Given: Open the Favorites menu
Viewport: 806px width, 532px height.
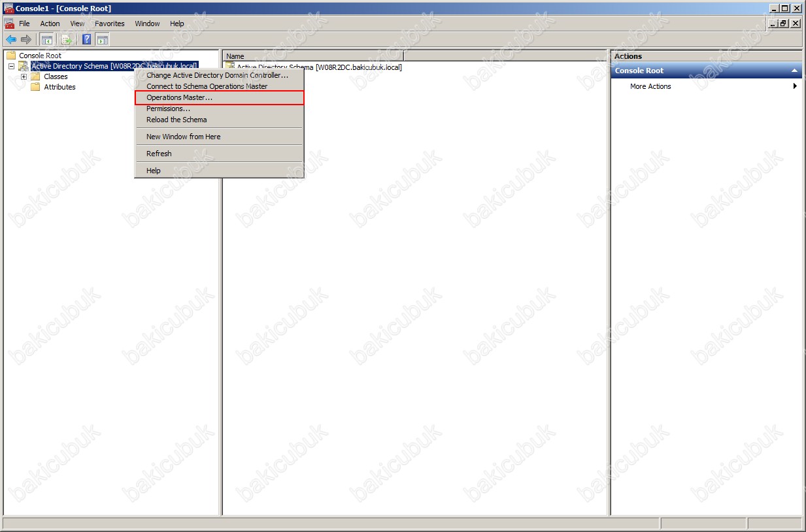Looking at the screenshot, I should point(110,24).
